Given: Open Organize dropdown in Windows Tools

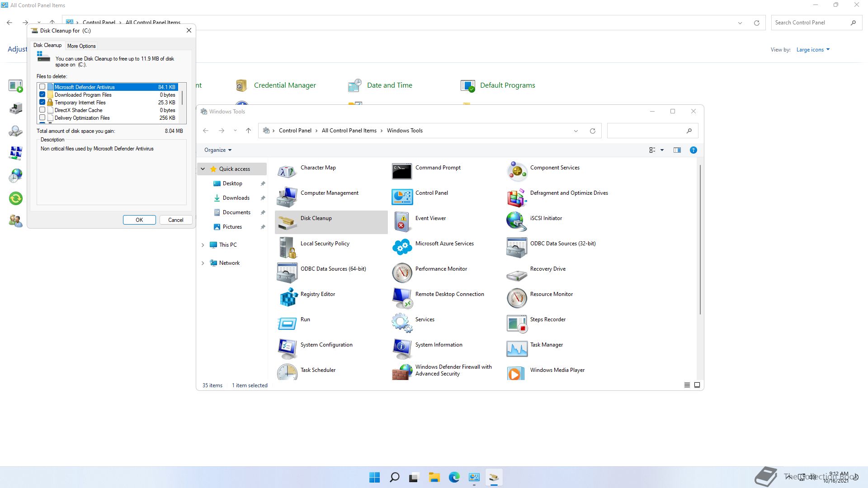Looking at the screenshot, I should pyautogui.click(x=217, y=150).
